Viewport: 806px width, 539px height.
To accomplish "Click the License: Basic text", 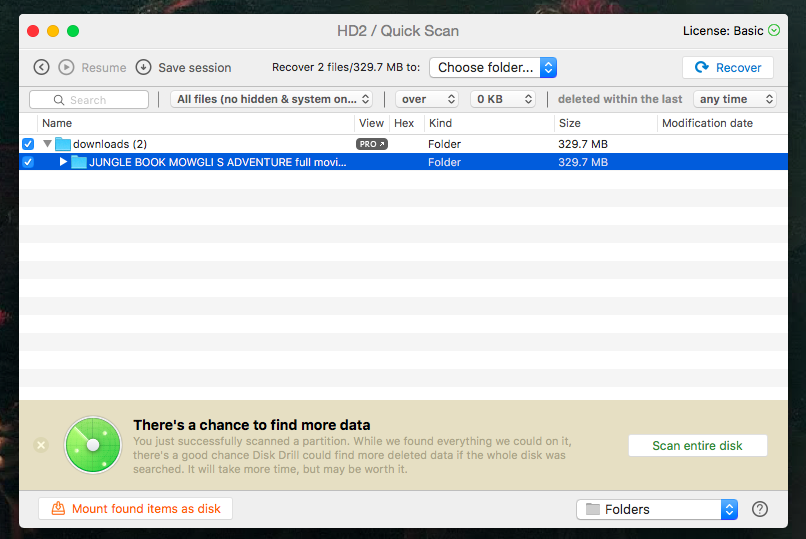I will pyautogui.click(x=723, y=31).
